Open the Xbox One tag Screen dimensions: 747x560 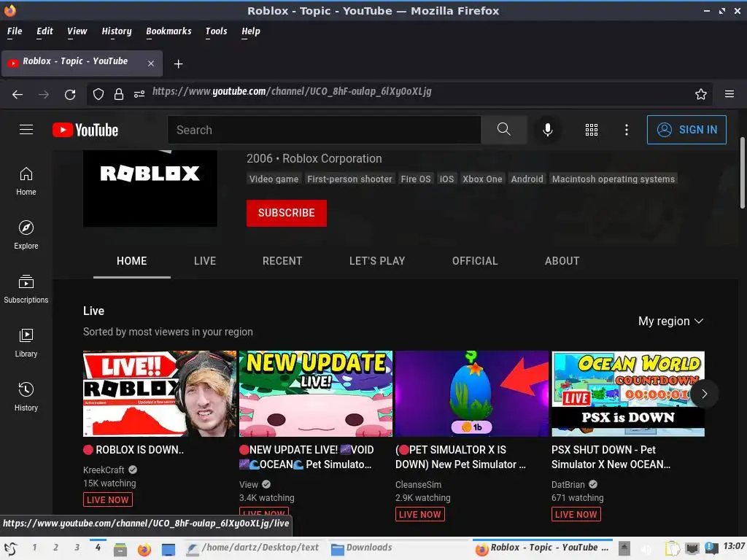482,179
